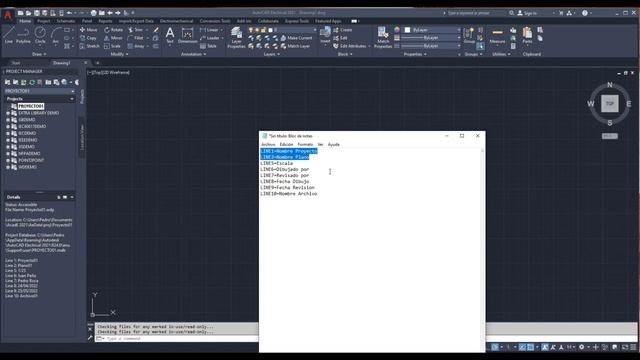Select the Dimension tool
640x360 pixels.
click(x=187, y=35)
